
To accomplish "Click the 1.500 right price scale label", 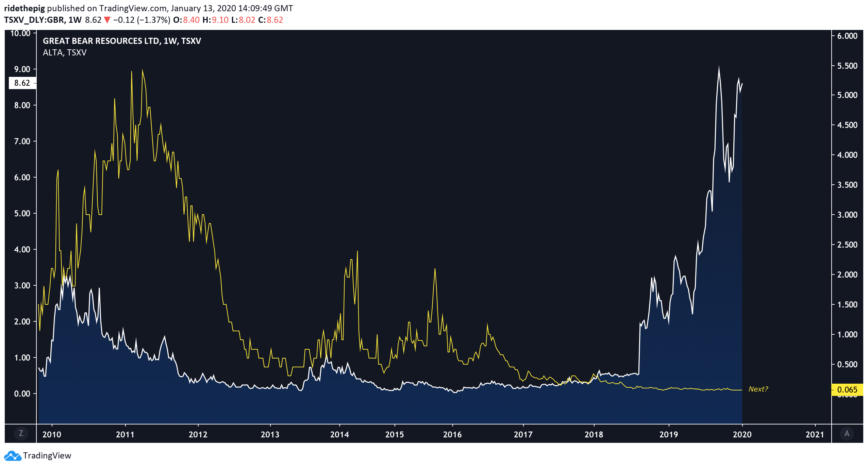I will (x=847, y=304).
